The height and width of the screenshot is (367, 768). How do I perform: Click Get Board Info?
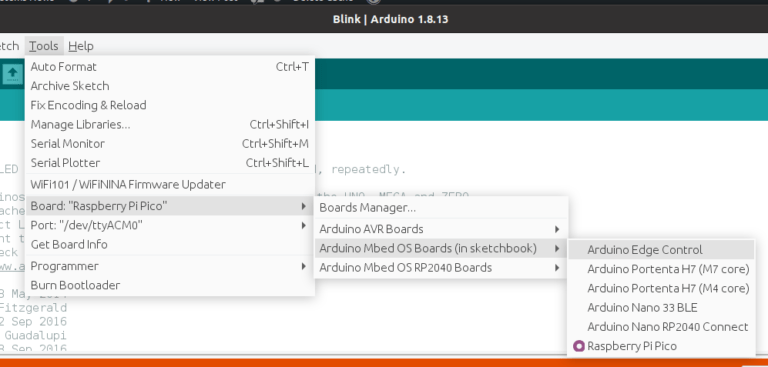(x=169, y=244)
